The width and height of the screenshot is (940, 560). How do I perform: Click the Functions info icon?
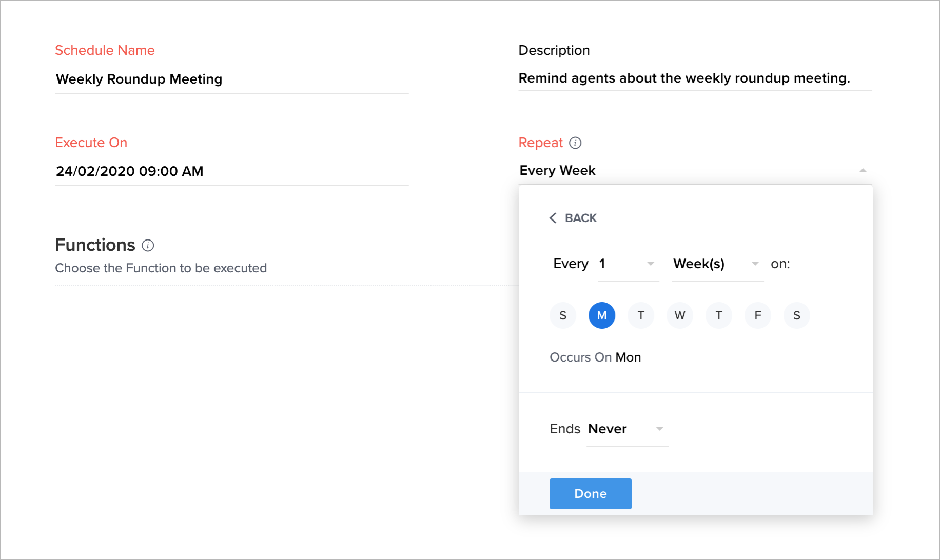pyautogui.click(x=148, y=246)
